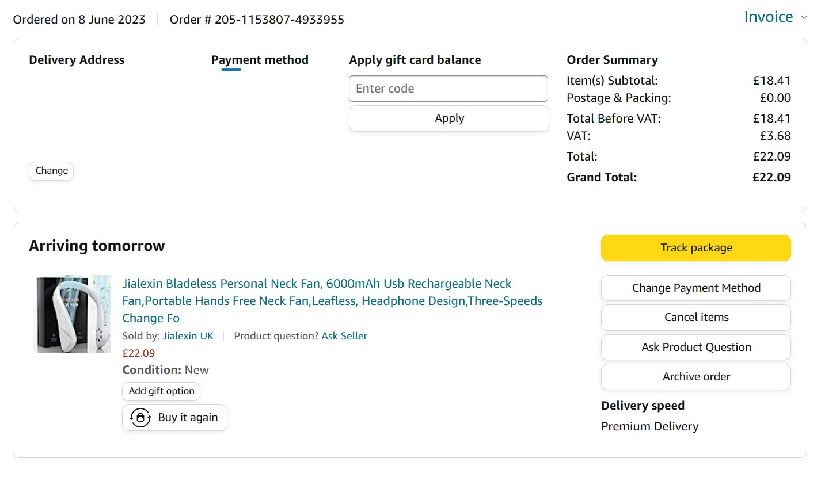Click Ask Product Question button

point(695,348)
